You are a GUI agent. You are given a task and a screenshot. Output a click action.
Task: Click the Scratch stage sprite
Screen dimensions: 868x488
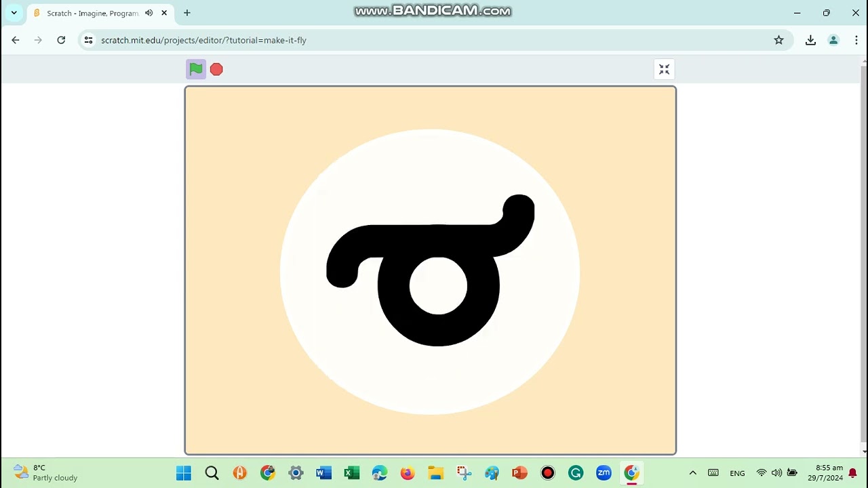pos(430,271)
